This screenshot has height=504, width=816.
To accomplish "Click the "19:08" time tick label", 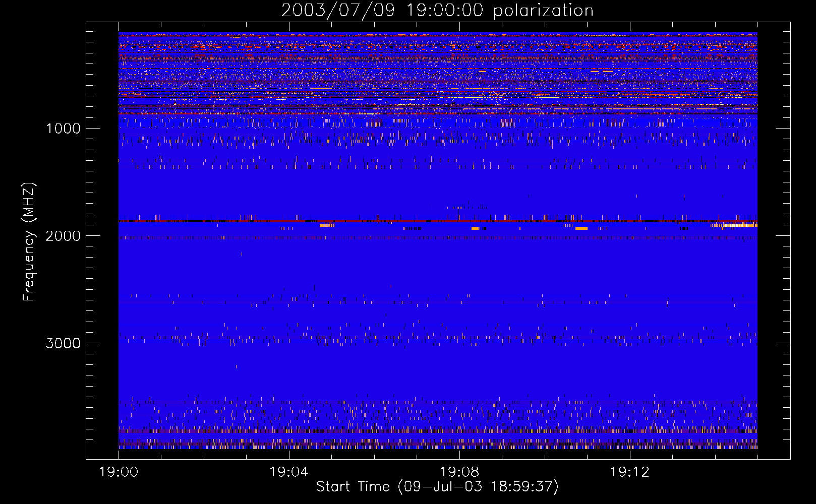I will point(459,472).
